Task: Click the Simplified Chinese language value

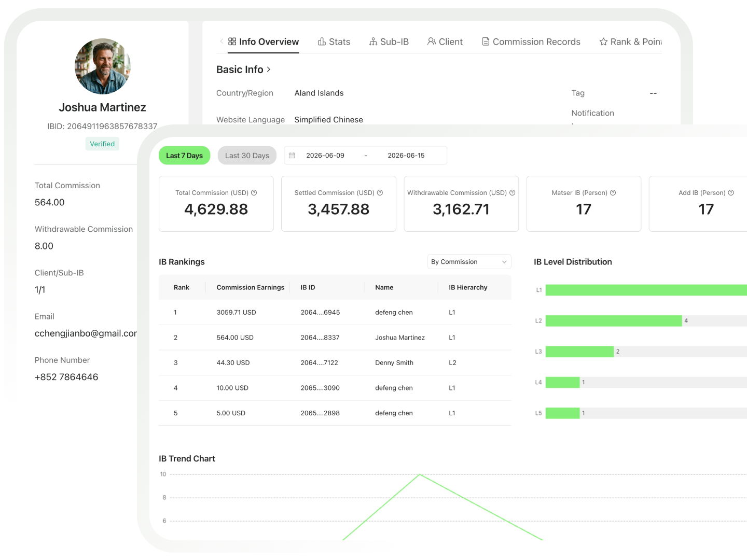Action: coord(329,120)
